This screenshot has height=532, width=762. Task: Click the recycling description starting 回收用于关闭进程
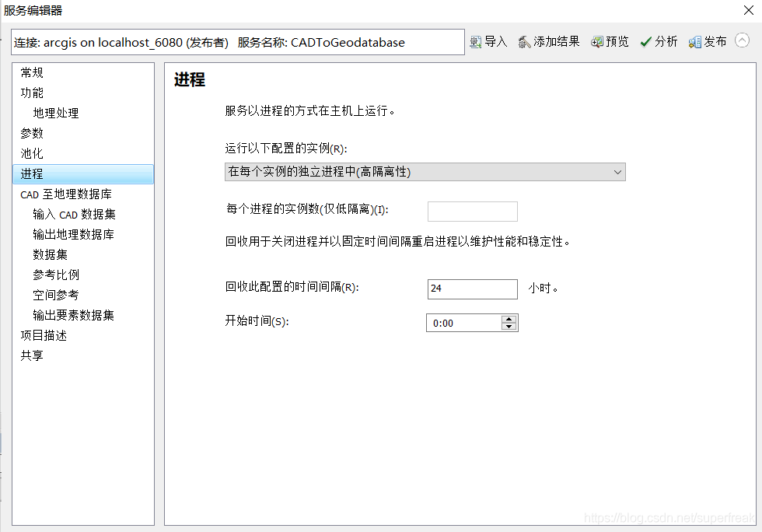coord(398,242)
